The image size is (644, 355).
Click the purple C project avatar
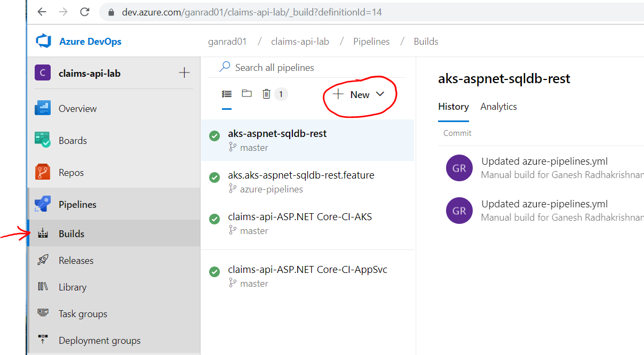point(43,73)
